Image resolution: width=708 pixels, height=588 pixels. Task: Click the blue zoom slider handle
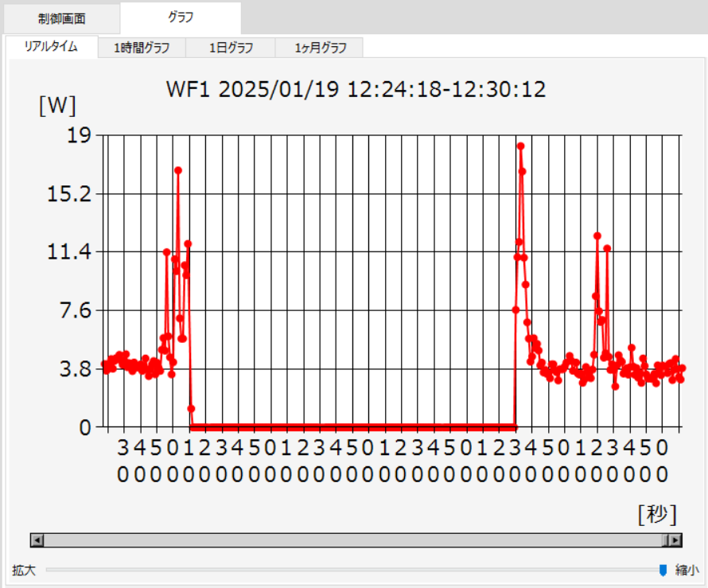(x=663, y=570)
